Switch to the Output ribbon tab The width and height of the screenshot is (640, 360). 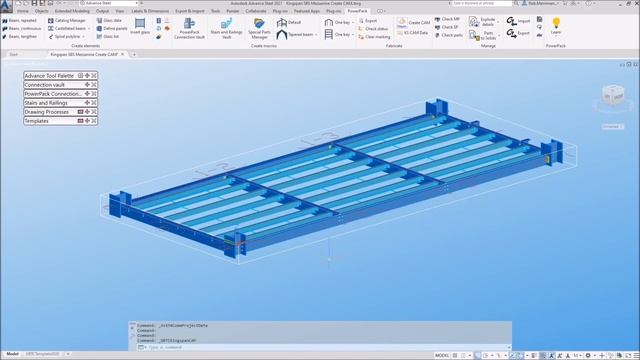tap(102, 11)
